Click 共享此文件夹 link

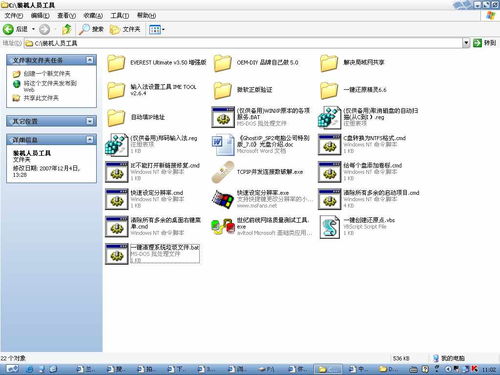pyautogui.click(x=41, y=98)
